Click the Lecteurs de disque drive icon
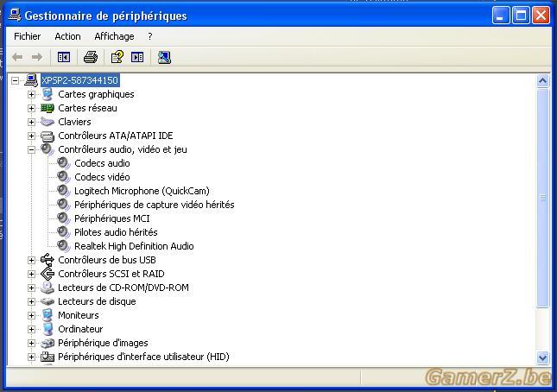Viewport: 557px width, 392px height. [x=47, y=301]
